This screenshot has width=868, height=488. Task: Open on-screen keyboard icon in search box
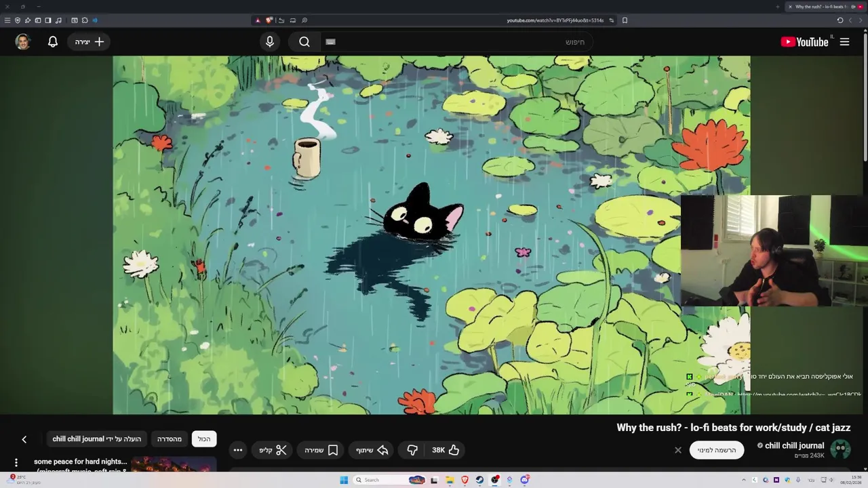(x=330, y=42)
